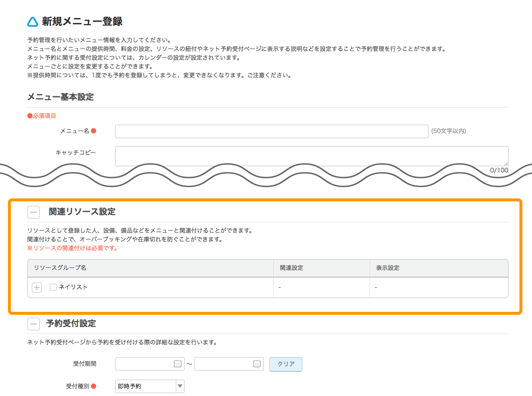Collapse the 関連リソース設定 section
532x396 pixels.
33,212
